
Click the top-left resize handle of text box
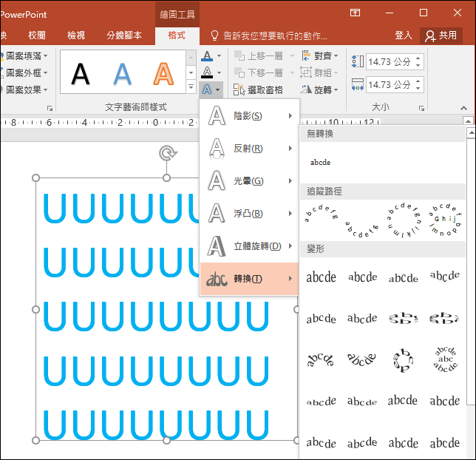click(x=35, y=177)
